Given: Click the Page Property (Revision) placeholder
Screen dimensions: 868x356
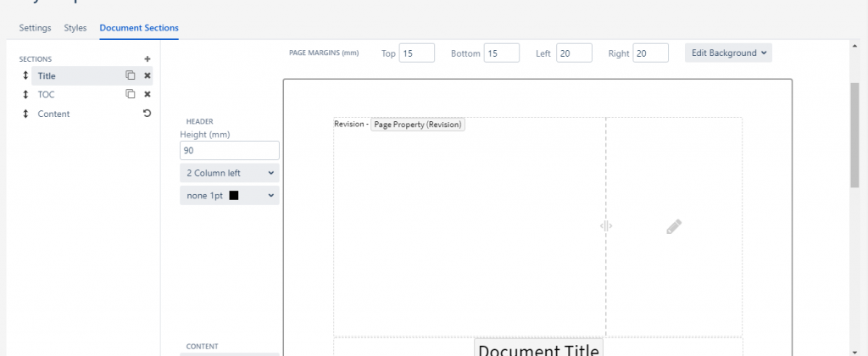Looking at the screenshot, I should click(418, 125).
